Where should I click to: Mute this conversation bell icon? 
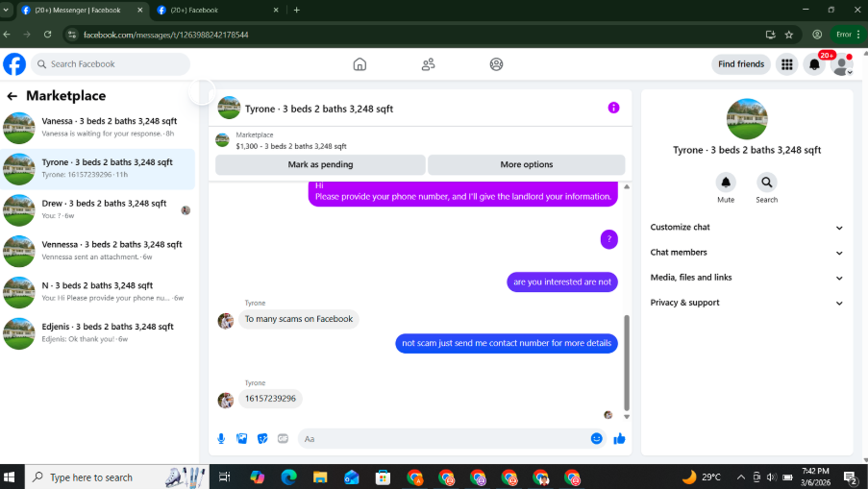point(726,182)
